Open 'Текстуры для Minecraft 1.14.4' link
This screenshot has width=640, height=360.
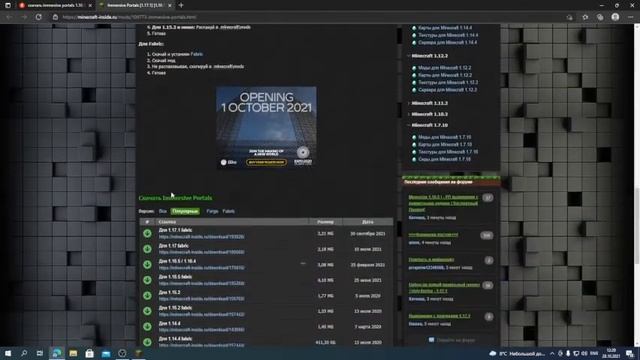(448, 35)
